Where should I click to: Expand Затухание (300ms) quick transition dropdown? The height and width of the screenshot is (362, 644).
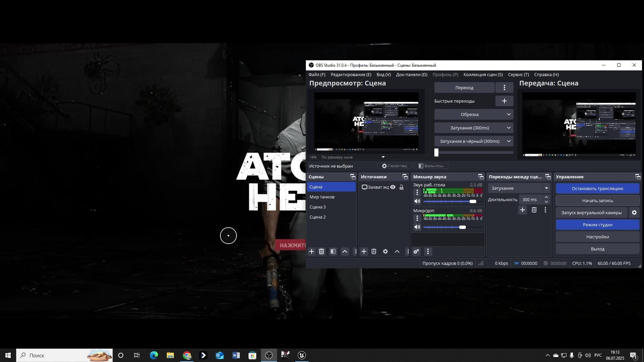coord(474,128)
